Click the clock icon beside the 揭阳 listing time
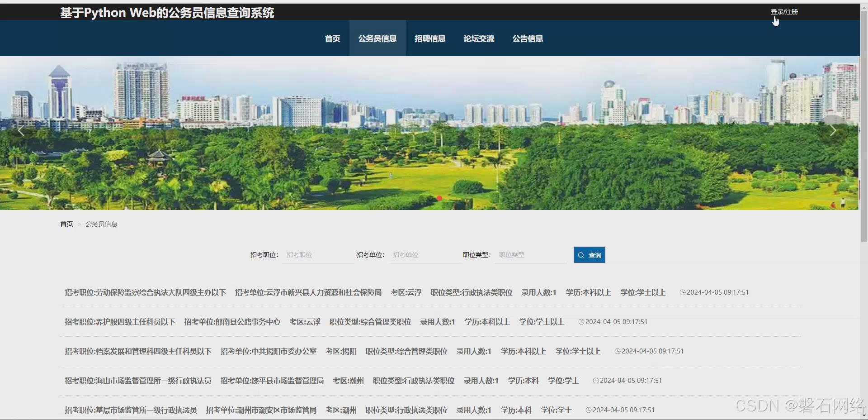The height and width of the screenshot is (420, 868). (x=617, y=351)
